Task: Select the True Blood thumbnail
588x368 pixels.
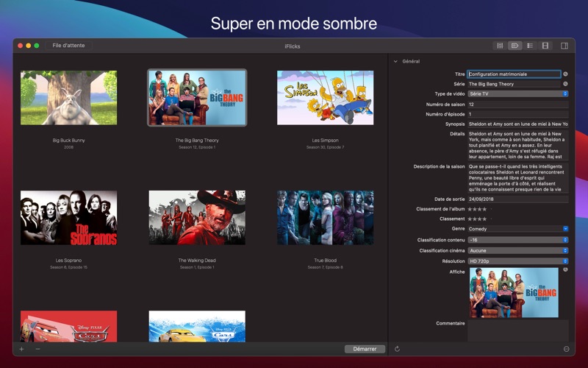Action: pos(325,217)
